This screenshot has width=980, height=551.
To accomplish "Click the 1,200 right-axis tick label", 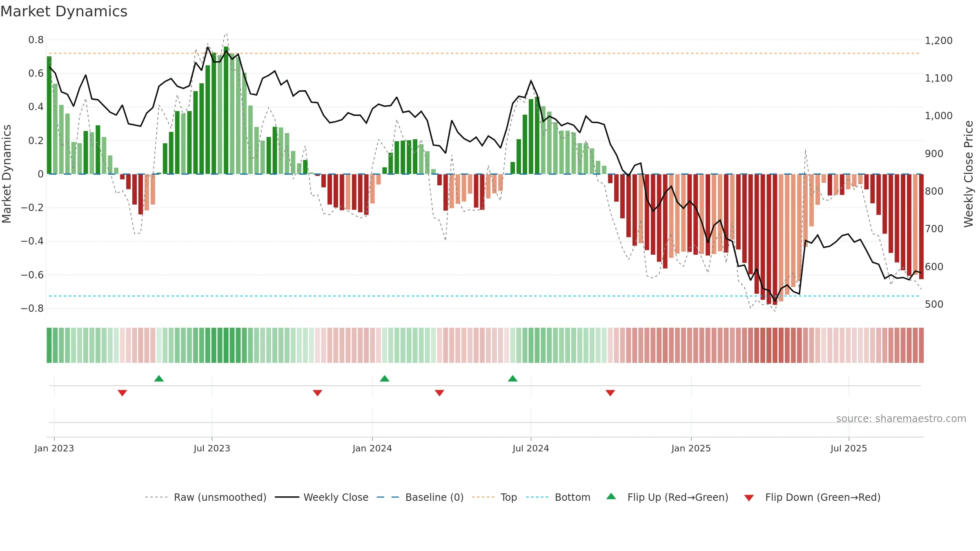I will (939, 40).
